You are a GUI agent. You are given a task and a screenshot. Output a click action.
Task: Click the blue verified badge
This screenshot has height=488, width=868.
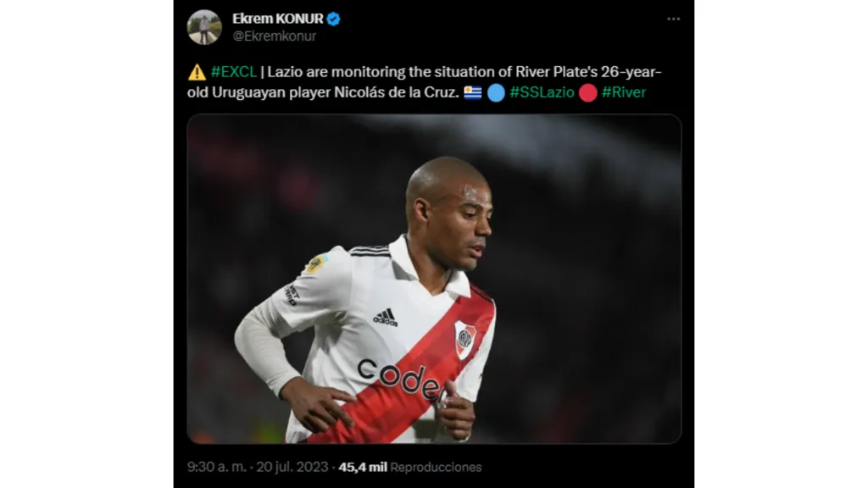click(x=333, y=19)
